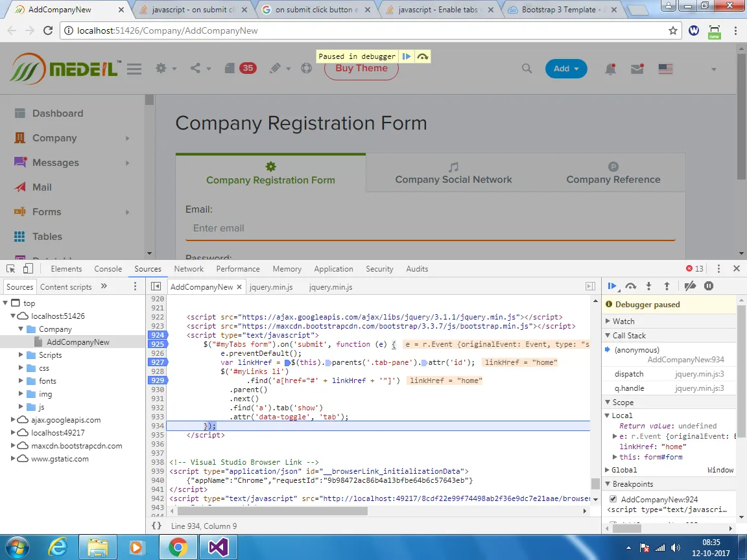Show more navigator tabs chevron
This screenshot has width=747, height=560.
click(x=104, y=286)
